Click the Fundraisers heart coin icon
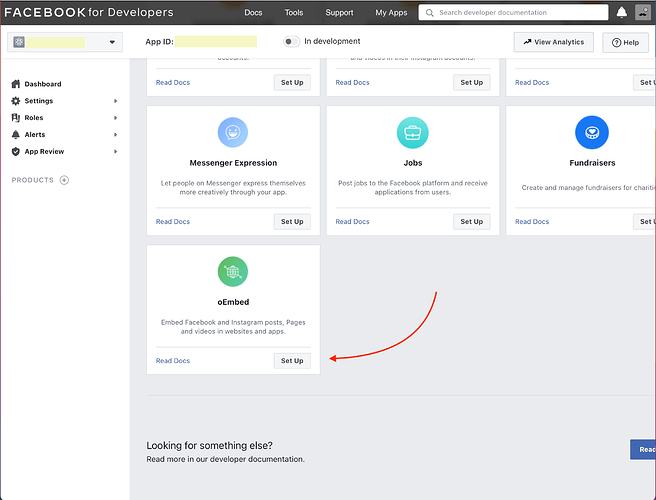This screenshot has width=656, height=500. point(592,132)
